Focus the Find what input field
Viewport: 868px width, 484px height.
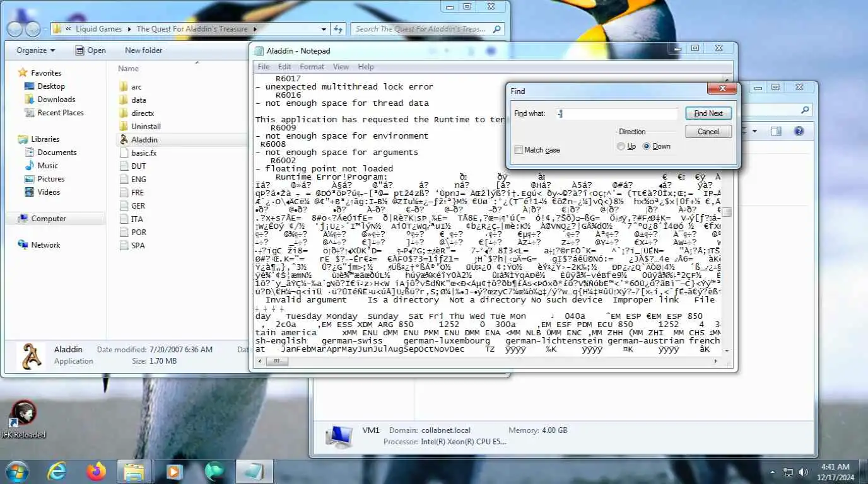[x=617, y=113]
